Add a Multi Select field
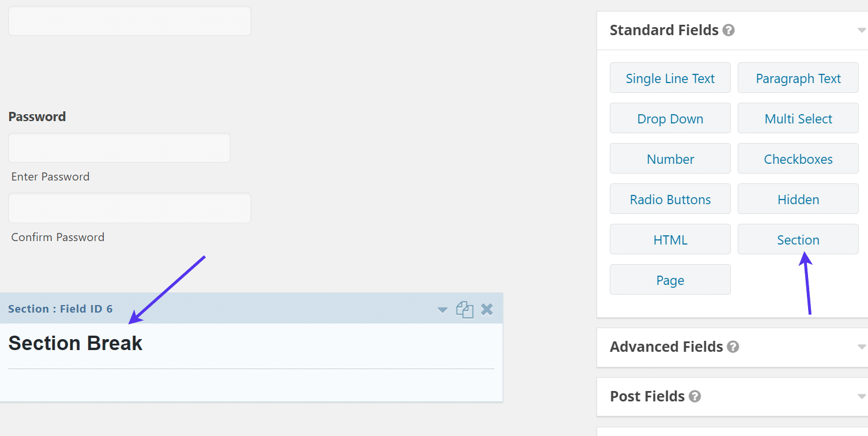The width and height of the screenshot is (868, 436). click(798, 118)
